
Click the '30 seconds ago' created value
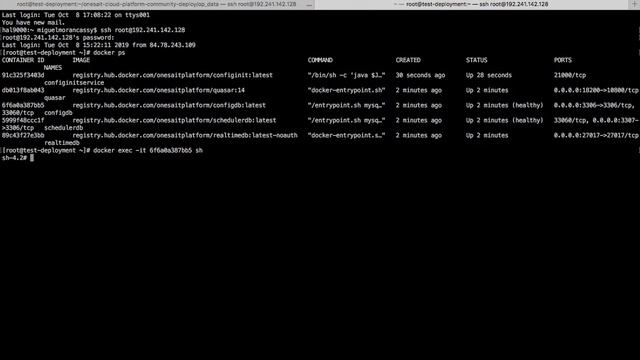420,75
